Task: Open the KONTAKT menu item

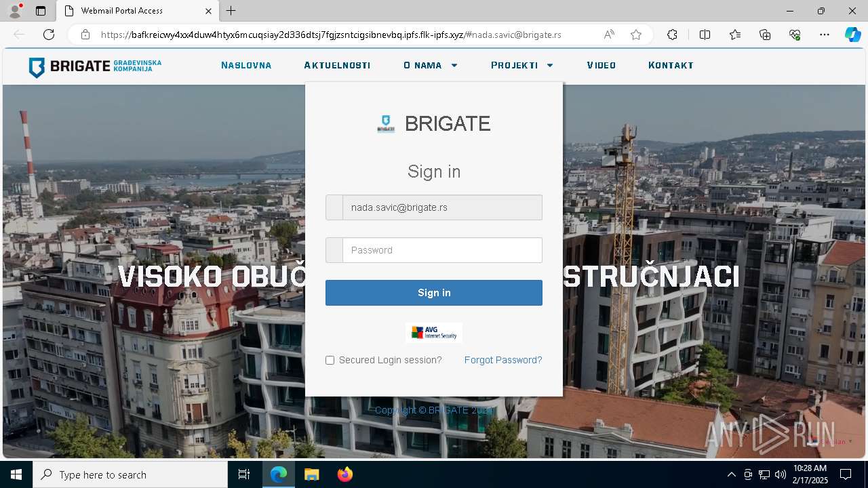Action: [671, 66]
